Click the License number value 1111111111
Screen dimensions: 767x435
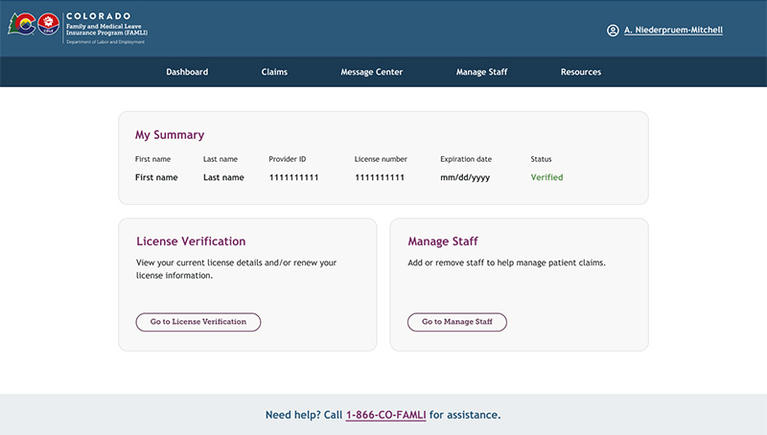tap(380, 177)
